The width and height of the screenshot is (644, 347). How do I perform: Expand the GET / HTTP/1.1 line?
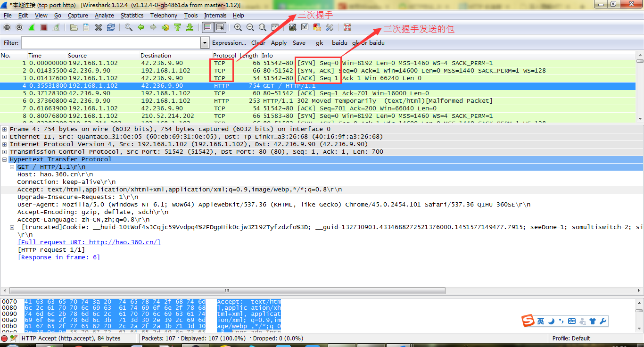click(x=12, y=167)
